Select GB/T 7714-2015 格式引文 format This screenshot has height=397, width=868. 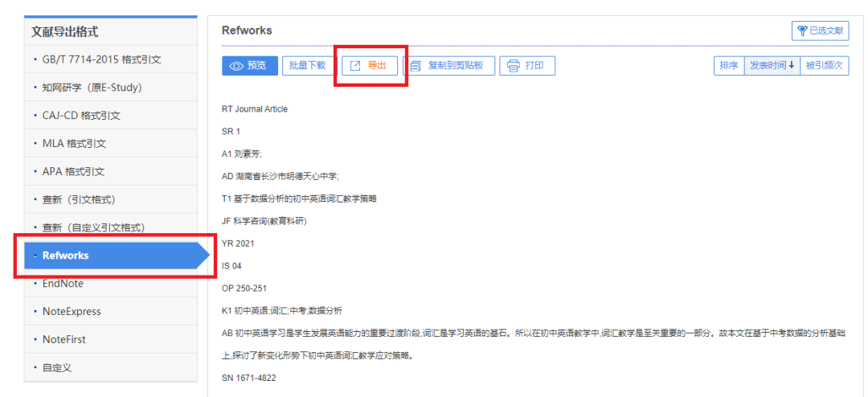111,59
